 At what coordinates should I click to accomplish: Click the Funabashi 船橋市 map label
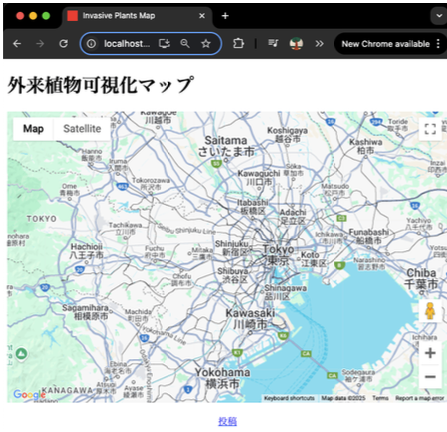pyautogui.click(x=369, y=236)
